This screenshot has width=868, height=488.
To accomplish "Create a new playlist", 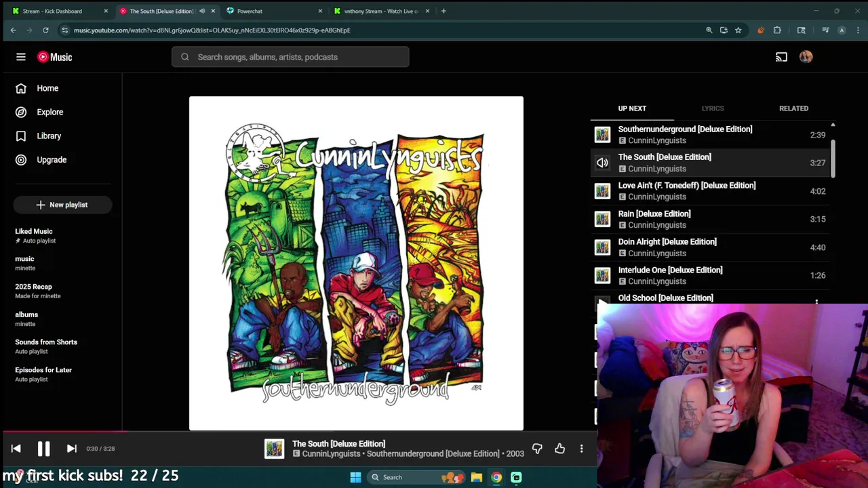I will tap(62, 205).
